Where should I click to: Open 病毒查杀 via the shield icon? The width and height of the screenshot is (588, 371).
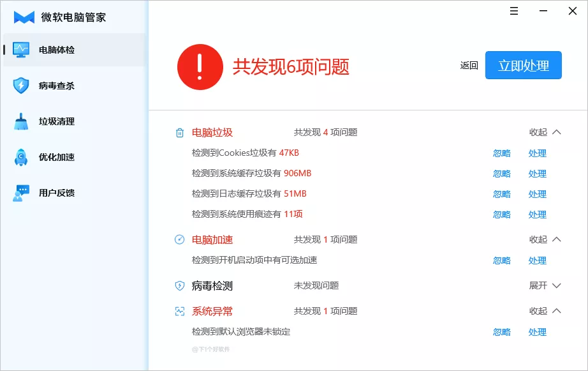pos(21,86)
